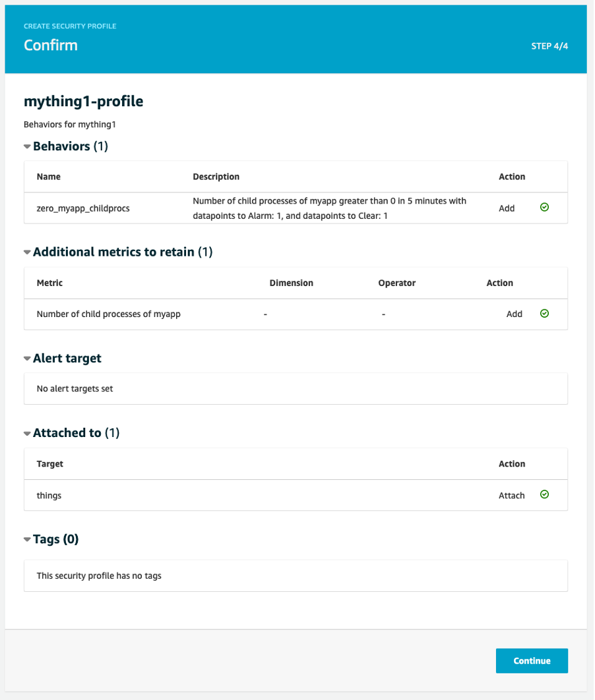Collapse the Additional metrics to retain section
The height and width of the screenshot is (700, 595).
pyautogui.click(x=27, y=252)
